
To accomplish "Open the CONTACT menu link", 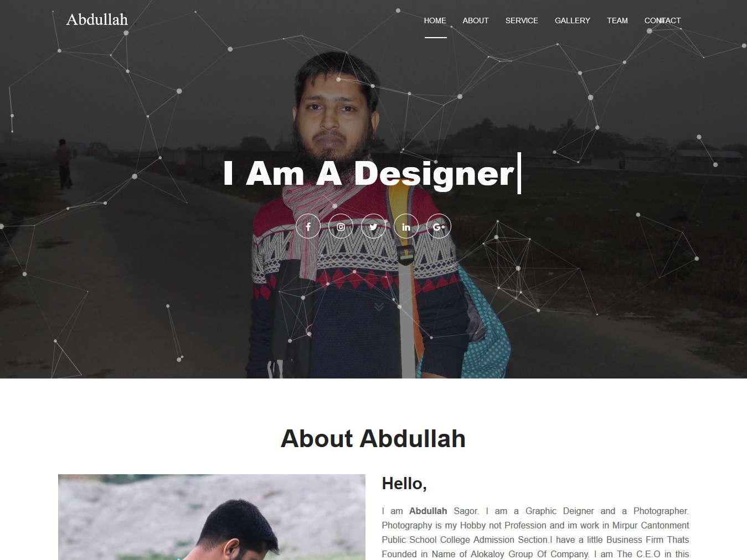I will [663, 20].
